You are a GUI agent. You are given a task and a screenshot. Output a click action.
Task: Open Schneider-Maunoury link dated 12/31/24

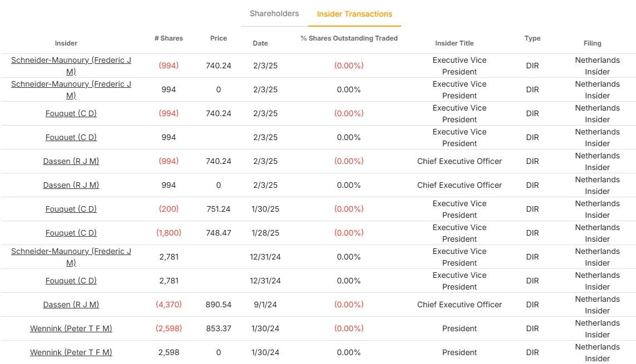tap(71, 257)
